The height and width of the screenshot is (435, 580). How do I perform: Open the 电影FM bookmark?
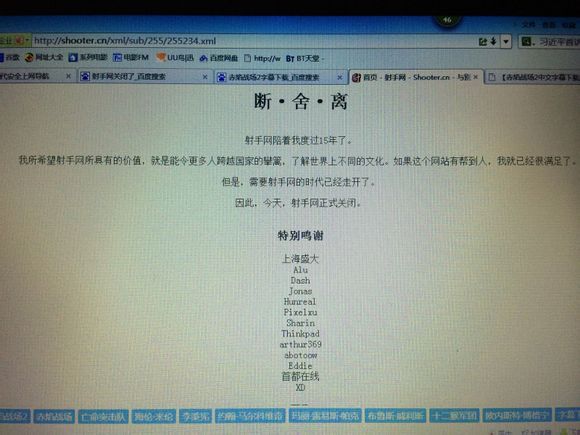pos(131,57)
